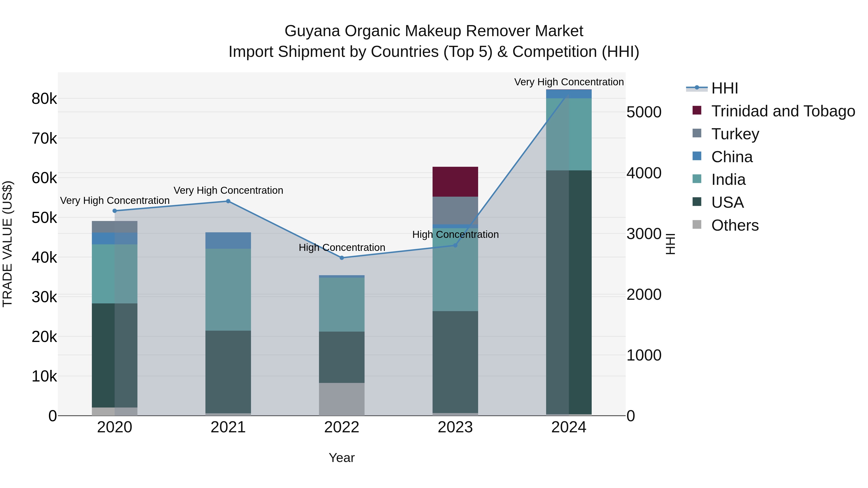
Task: Click the 80k trade value tick label
Action: click(x=44, y=99)
